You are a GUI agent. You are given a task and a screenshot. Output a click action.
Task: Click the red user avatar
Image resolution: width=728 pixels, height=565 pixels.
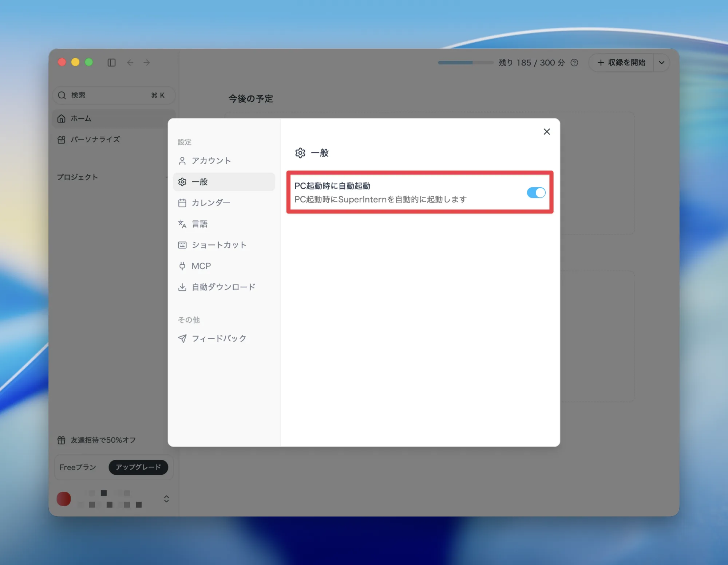tap(64, 499)
